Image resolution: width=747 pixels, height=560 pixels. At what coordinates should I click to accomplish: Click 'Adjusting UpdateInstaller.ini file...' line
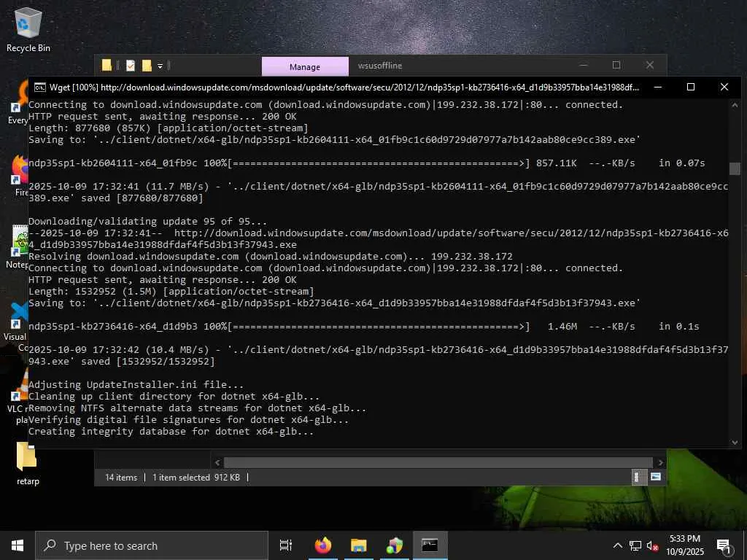pos(136,385)
